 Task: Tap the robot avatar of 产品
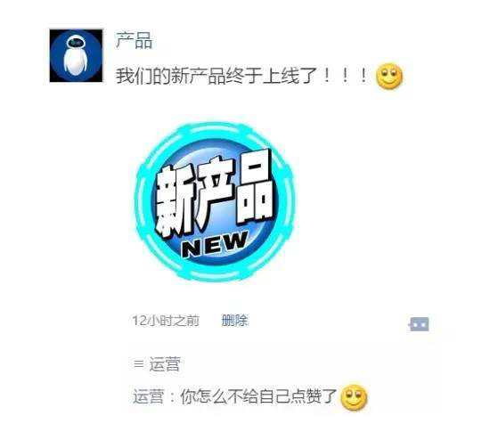point(76,55)
